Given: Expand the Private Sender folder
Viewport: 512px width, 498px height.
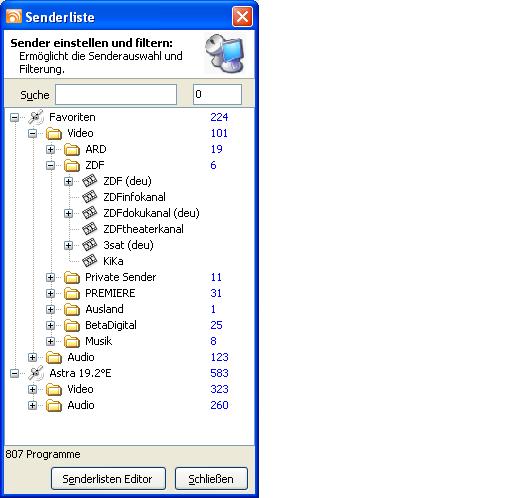Looking at the screenshot, I should [51, 277].
